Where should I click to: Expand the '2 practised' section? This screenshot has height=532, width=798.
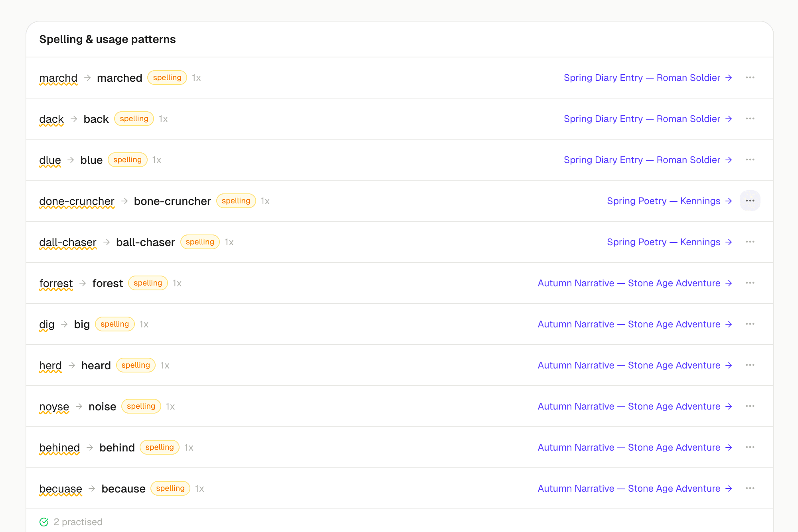[78, 522]
